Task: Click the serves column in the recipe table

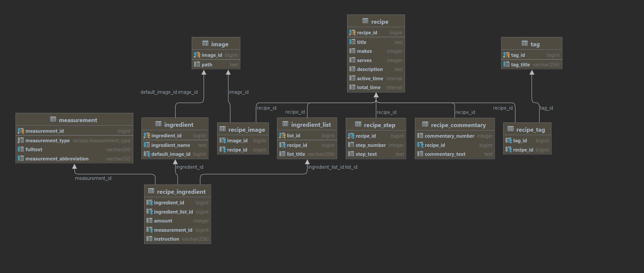Action: point(376,60)
